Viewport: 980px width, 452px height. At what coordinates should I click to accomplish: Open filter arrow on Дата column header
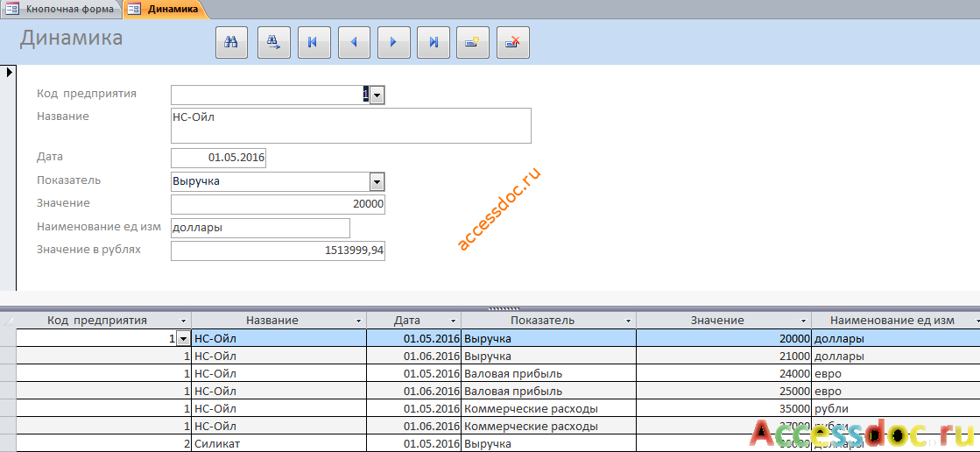[x=453, y=321]
